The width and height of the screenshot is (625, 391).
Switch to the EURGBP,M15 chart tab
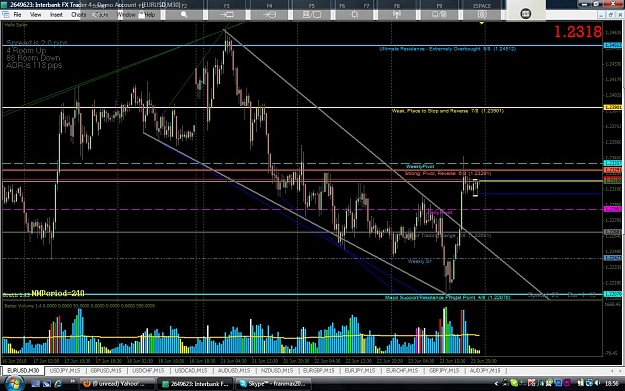pyautogui.click(x=318, y=371)
